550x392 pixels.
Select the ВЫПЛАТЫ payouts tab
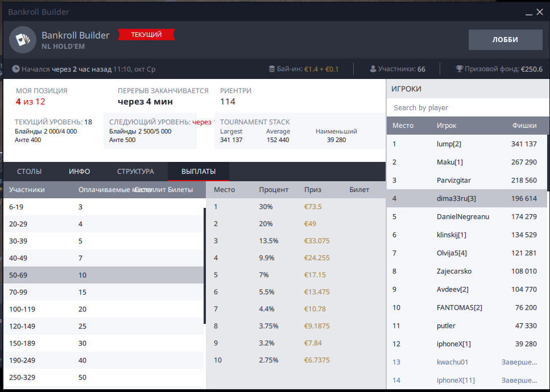[x=198, y=171]
